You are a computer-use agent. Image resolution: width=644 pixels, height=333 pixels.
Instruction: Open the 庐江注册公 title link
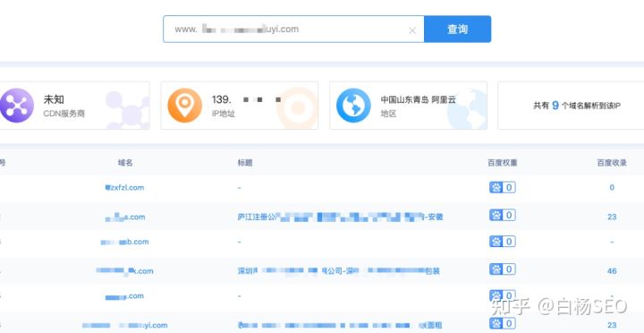[x=340, y=217]
